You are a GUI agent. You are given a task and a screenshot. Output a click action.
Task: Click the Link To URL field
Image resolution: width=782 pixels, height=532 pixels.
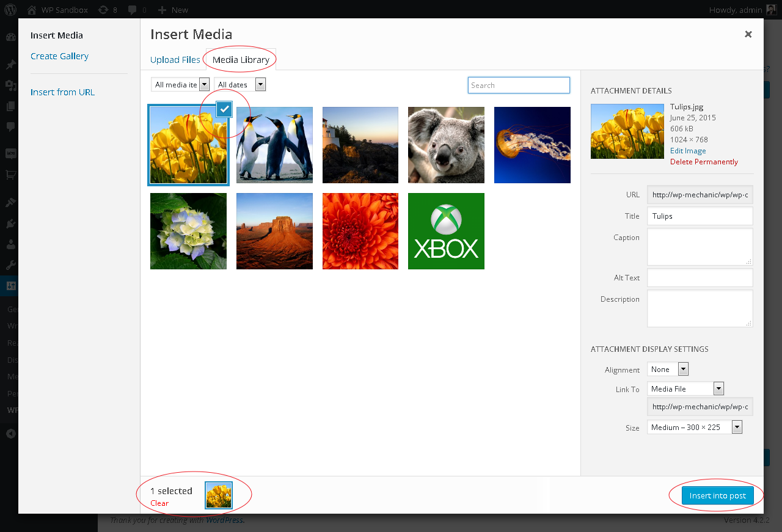point(700,407)
